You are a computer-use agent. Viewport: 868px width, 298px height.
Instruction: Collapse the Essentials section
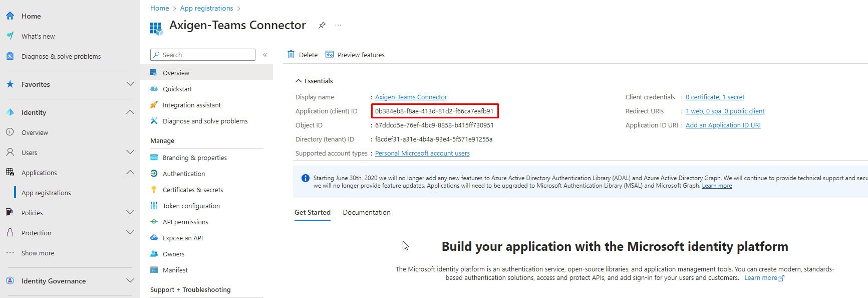[x=299, y=81]
